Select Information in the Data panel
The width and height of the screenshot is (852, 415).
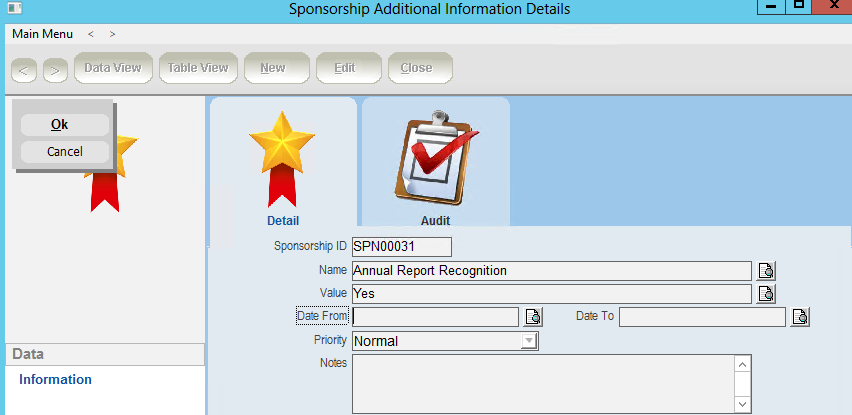pos(55,380)
